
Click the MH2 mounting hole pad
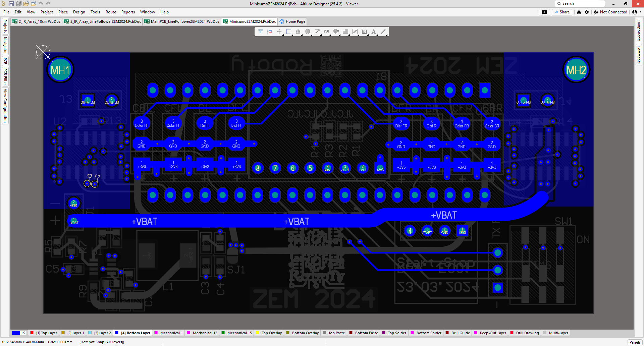pyautogui.click(x=576, y=70)
